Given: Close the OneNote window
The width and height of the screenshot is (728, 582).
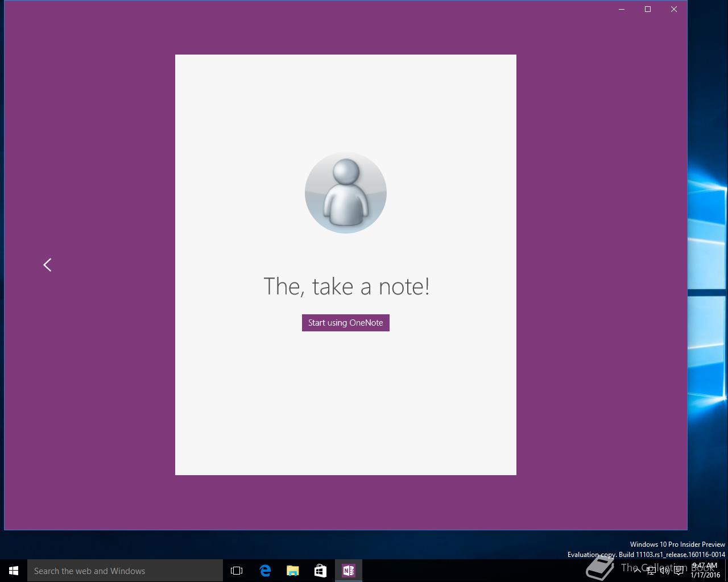Looking at the screenshot, I should point(674,9).
